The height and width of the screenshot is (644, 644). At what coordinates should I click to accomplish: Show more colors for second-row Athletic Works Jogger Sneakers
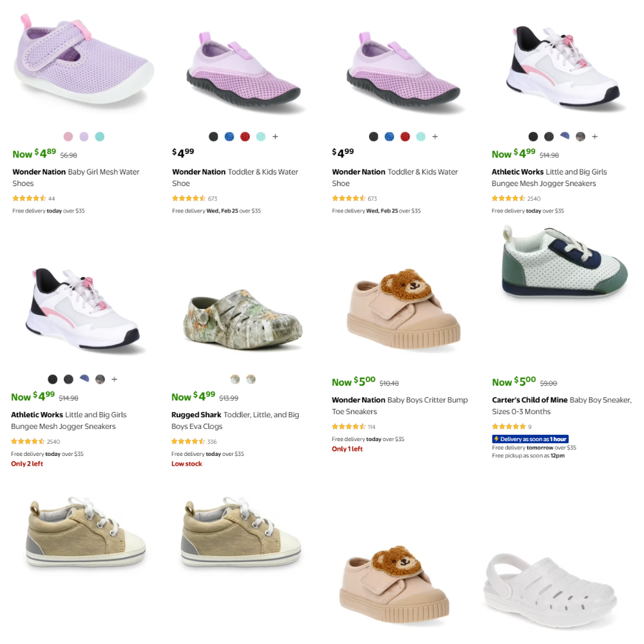coord(114,379)
